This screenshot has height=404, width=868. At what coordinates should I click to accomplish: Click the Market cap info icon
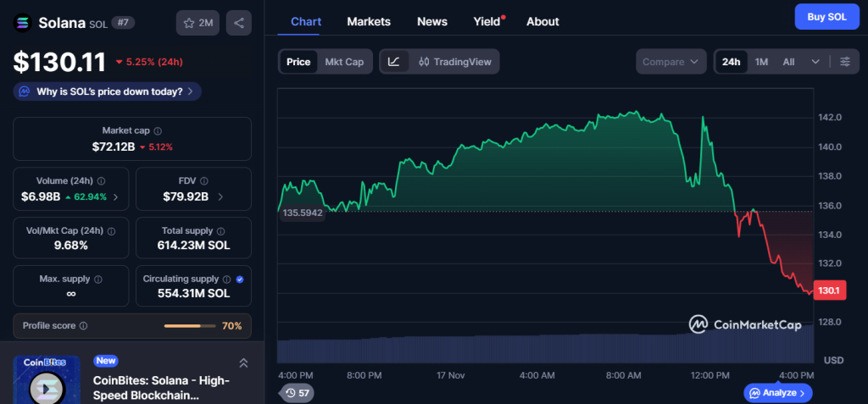pyautogui.click(x=158, y=131)
